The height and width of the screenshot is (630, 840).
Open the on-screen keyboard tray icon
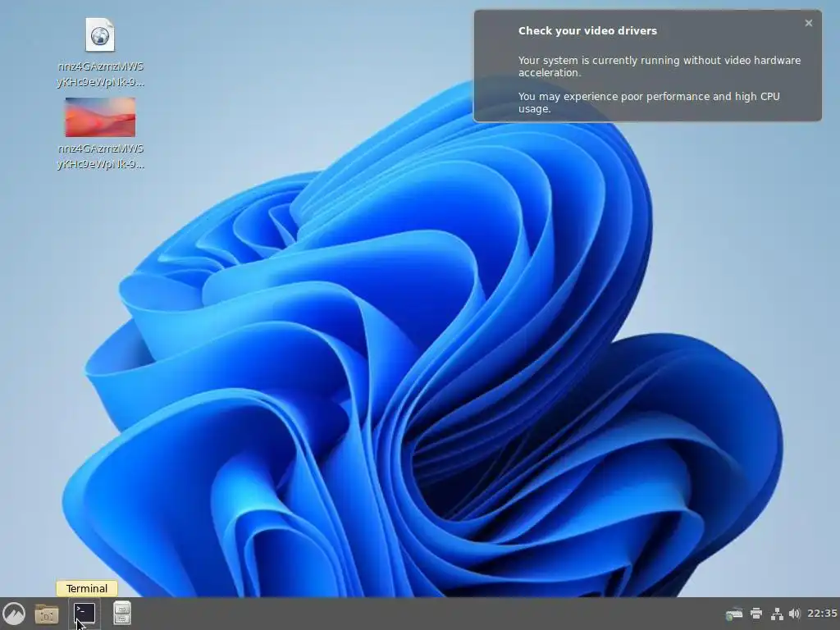pos(734,614)
